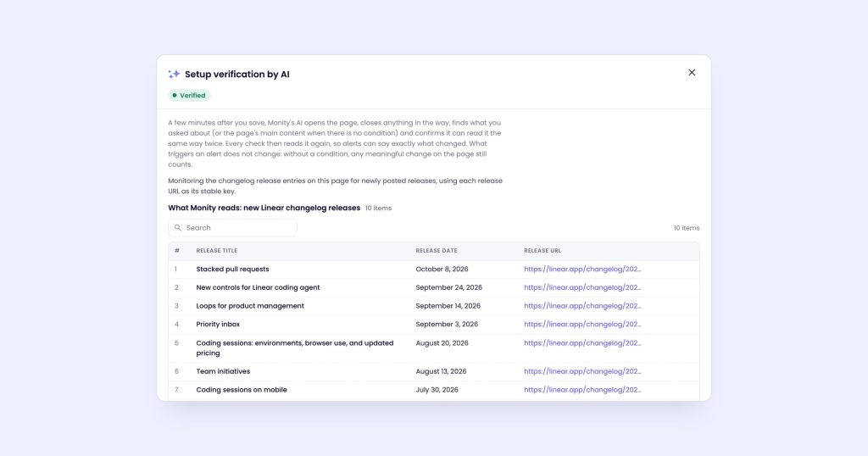Select 'New controls for Linear coding agent' title
The image size is (868, 456).
(x=258, y=287)
